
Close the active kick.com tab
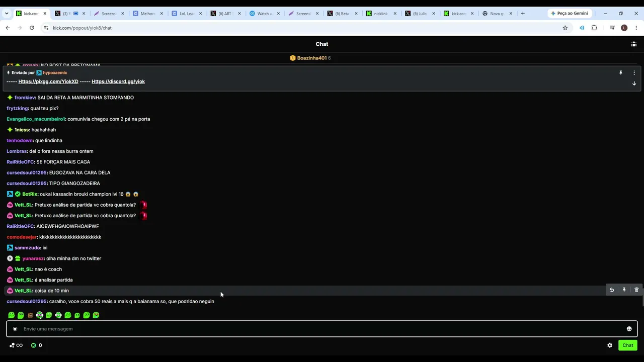pyautogui.click(x=45, y=14)
